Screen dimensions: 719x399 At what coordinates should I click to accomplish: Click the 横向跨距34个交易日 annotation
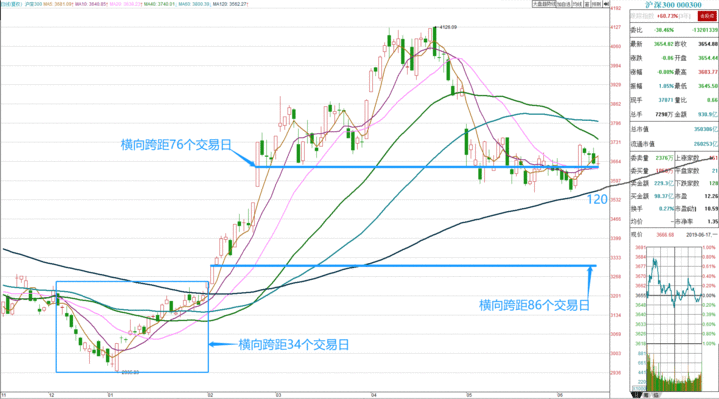tap(293, 344)
